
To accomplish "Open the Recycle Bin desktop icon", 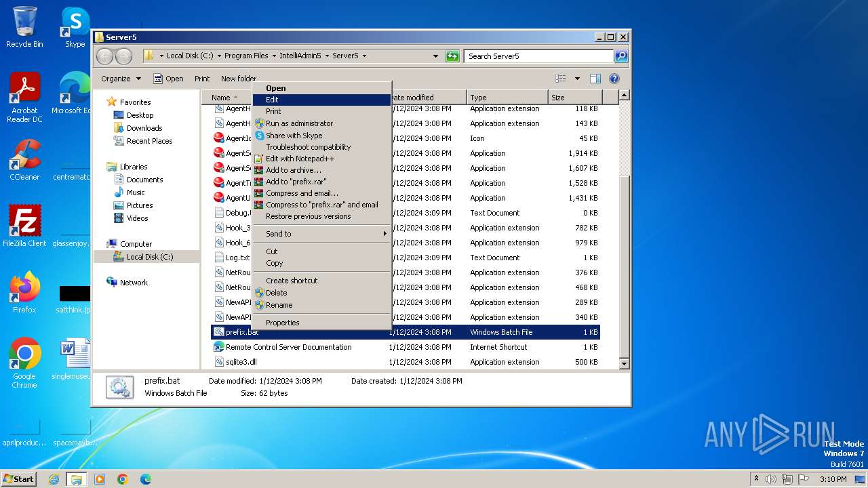I will pos(24,27).
